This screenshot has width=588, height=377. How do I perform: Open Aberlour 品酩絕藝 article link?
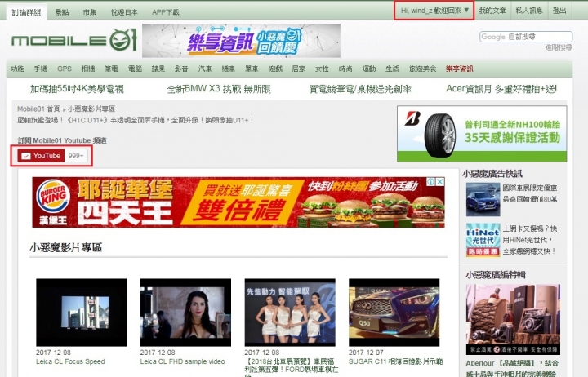point(512,368)
